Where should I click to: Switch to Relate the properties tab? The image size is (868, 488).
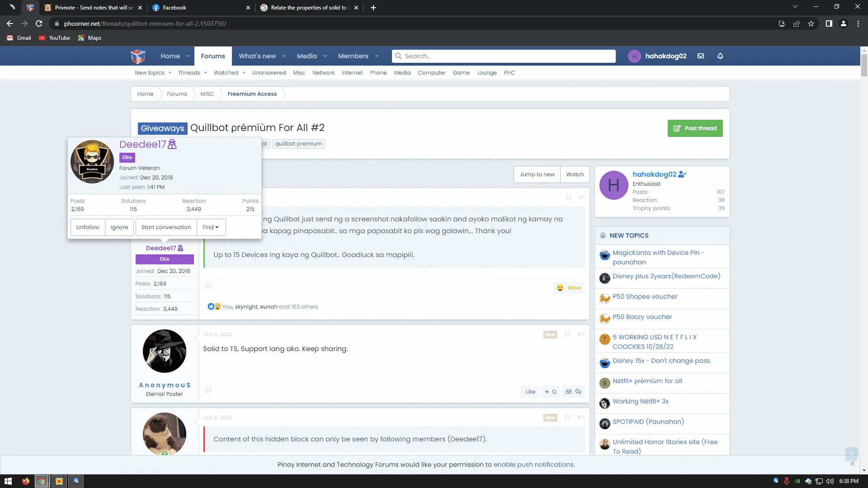point(309,8)
